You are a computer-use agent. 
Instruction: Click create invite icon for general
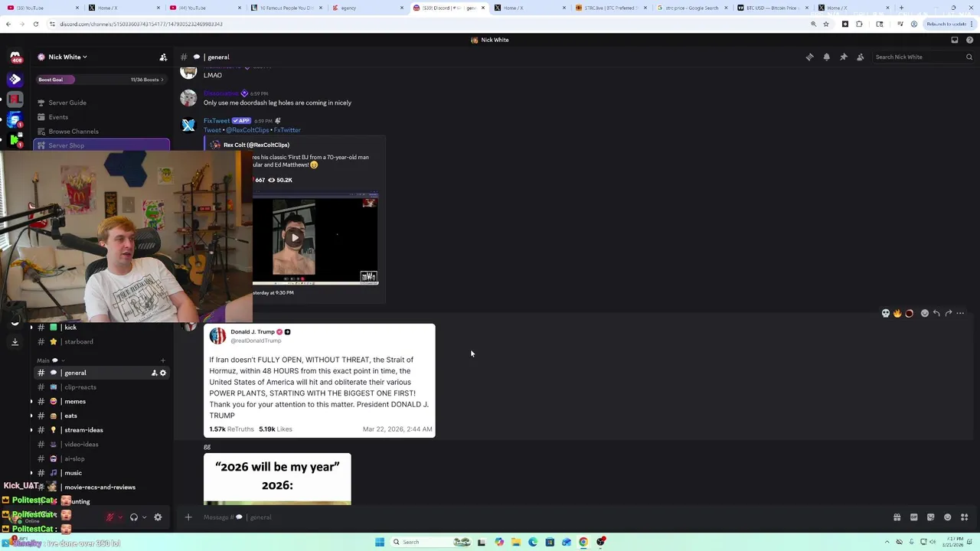tap(154, 373)
